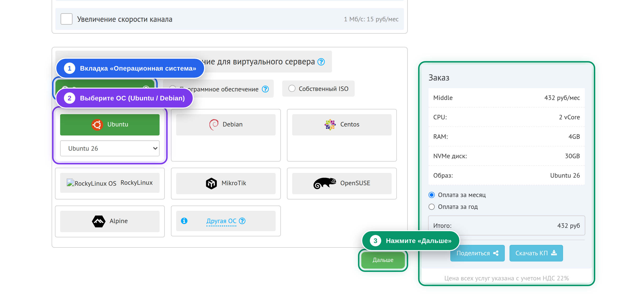This screenshot has width=644, height=297.
Task: Open the Ubuntu 26 version dropdown
Action: point(110,148)
